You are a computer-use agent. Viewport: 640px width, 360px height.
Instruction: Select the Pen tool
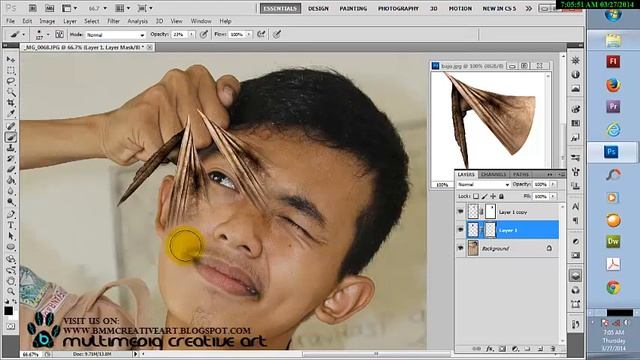click(11, 214)
